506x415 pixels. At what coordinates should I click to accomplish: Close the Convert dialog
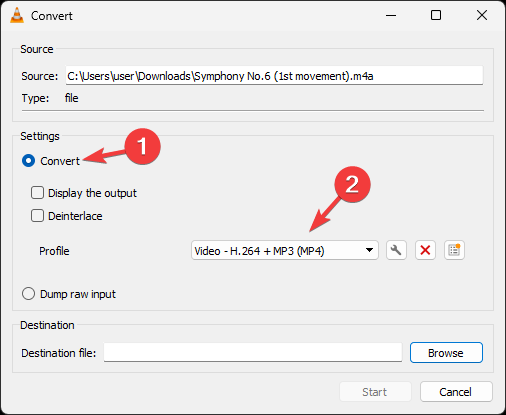click(x=482, y=15)
